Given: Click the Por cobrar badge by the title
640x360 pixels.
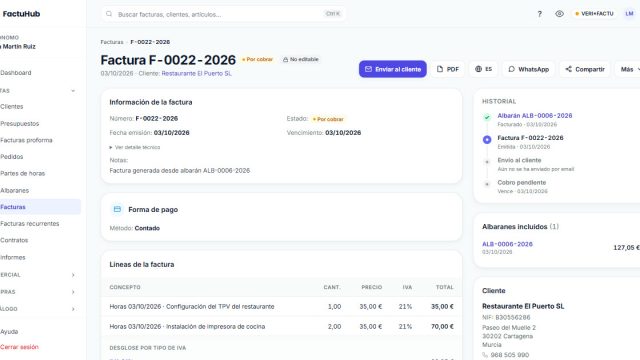Looking at the screenshot, I should [257, 60].
